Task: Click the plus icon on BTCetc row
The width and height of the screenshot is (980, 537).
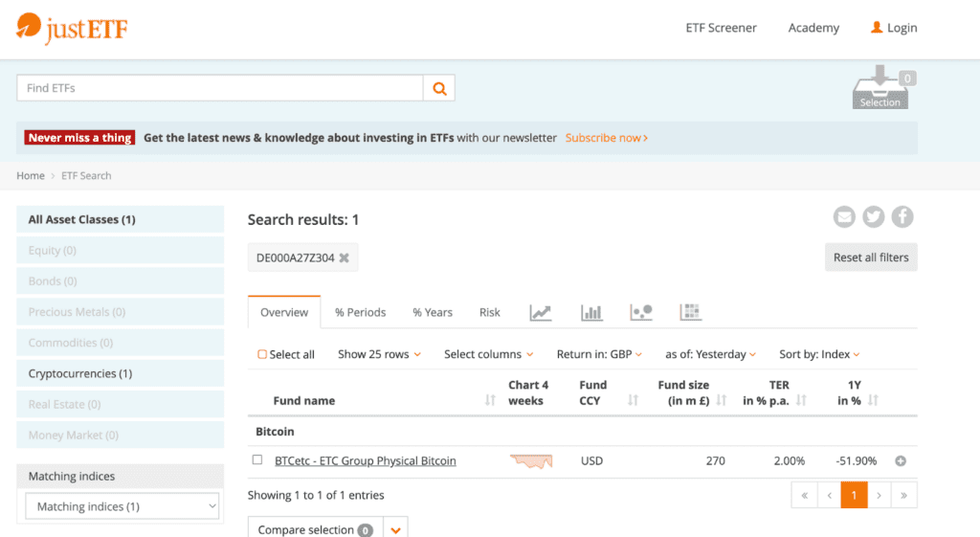Action: click(x=901, y=460)
